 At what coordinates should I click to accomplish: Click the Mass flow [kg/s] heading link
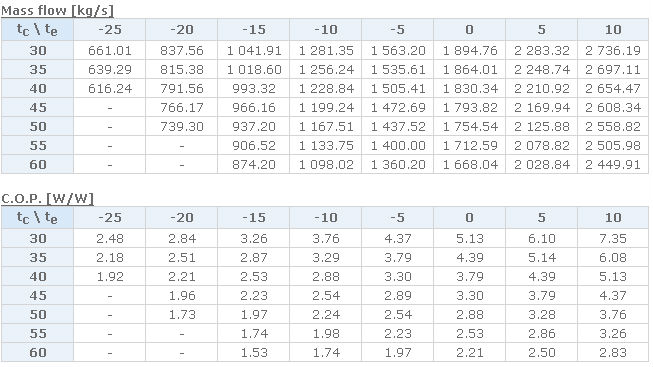tap(57, 10)
